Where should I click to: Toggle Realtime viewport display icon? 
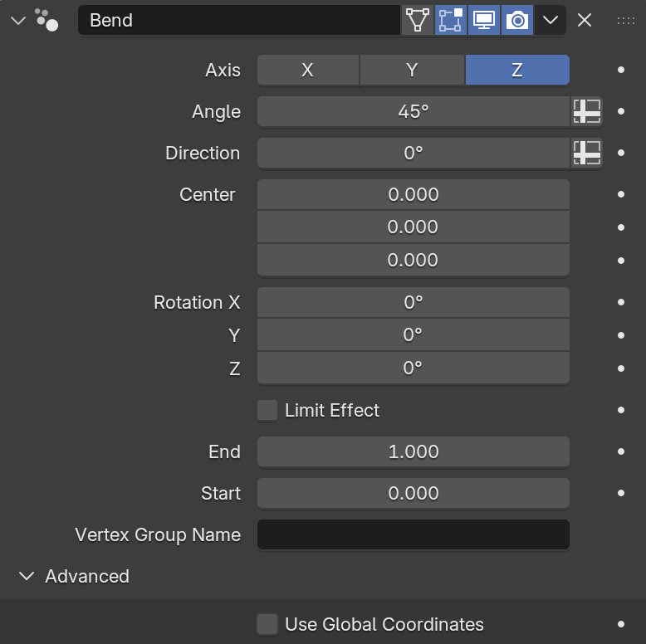(x=484, y=20)
